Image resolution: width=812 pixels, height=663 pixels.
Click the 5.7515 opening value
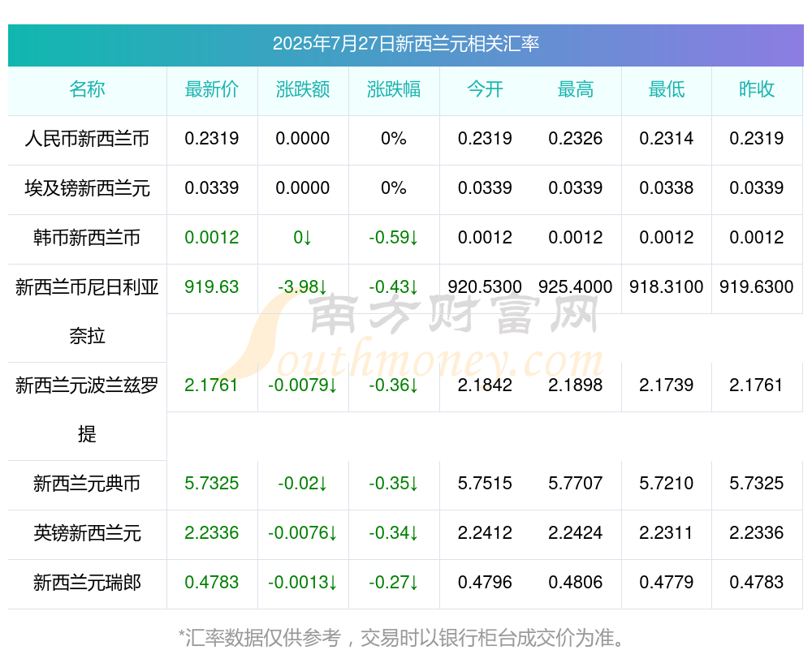[485, 483]
